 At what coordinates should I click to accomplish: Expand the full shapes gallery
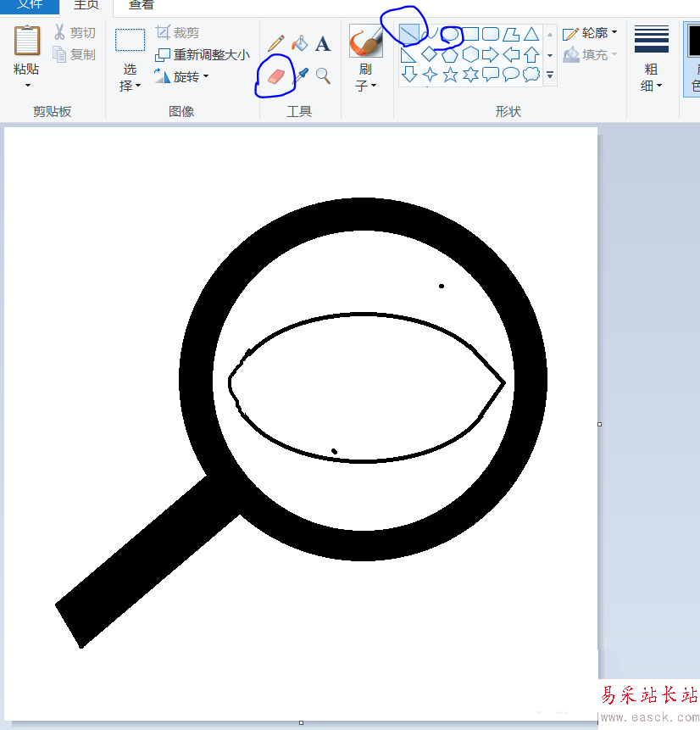click(550, 75)
